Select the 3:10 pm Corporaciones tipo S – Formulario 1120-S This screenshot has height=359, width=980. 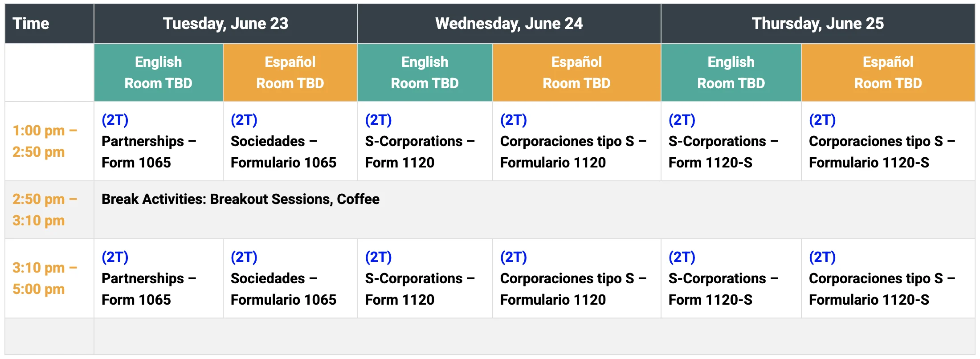[882, 289]
